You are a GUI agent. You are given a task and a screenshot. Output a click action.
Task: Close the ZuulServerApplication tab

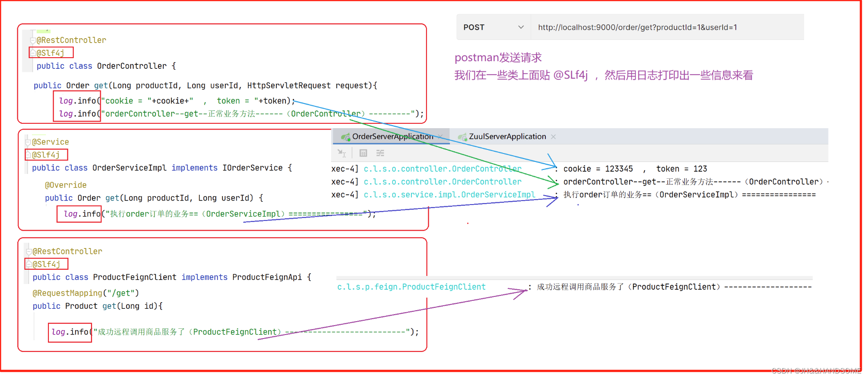553,137
